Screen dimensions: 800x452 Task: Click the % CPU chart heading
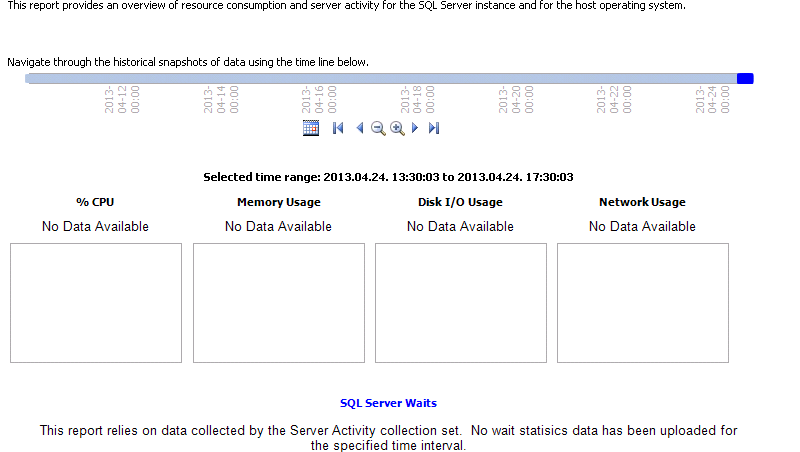point(95,202)
